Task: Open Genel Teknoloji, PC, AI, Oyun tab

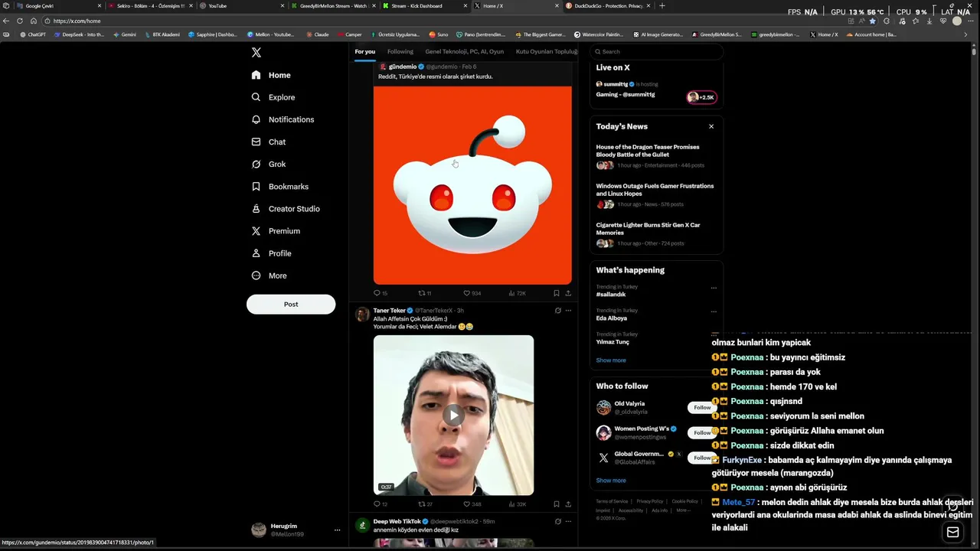Action: (464, 51)
